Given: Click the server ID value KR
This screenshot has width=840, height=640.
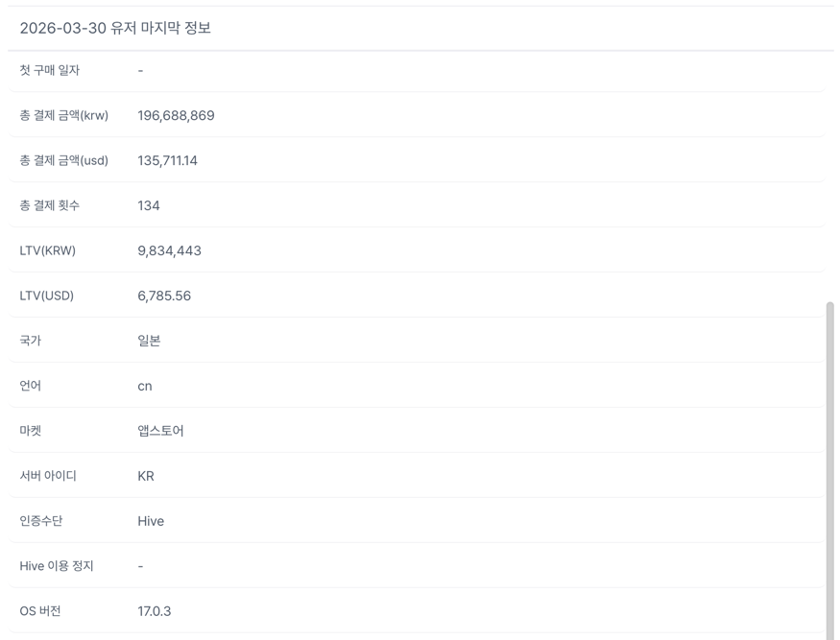Looking at the screenshot, I should pos(146,476).
